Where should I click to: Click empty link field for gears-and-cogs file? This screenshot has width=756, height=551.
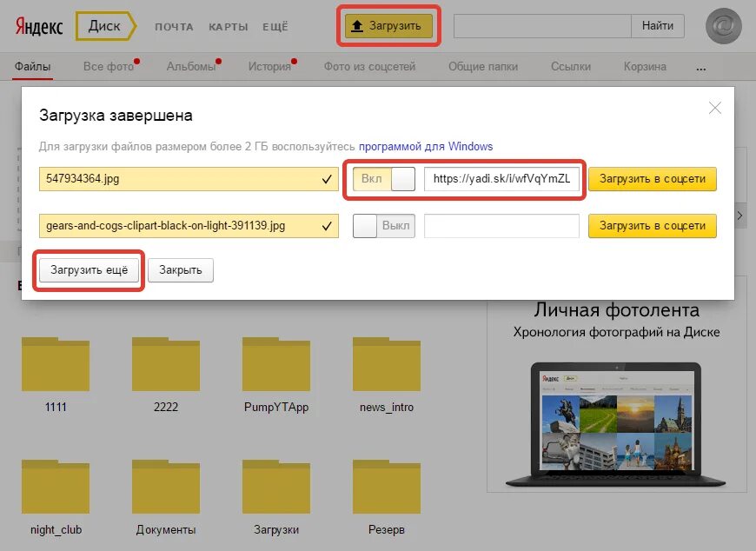[x=501, y=226]
